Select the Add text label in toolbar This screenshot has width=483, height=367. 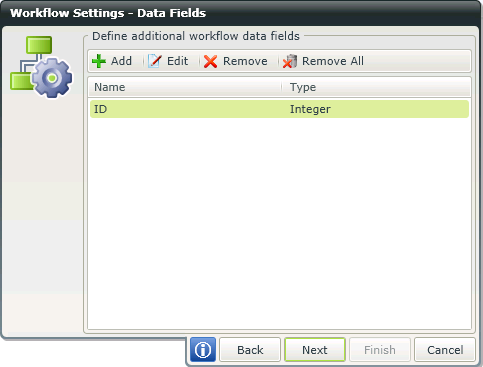point(121,61)
